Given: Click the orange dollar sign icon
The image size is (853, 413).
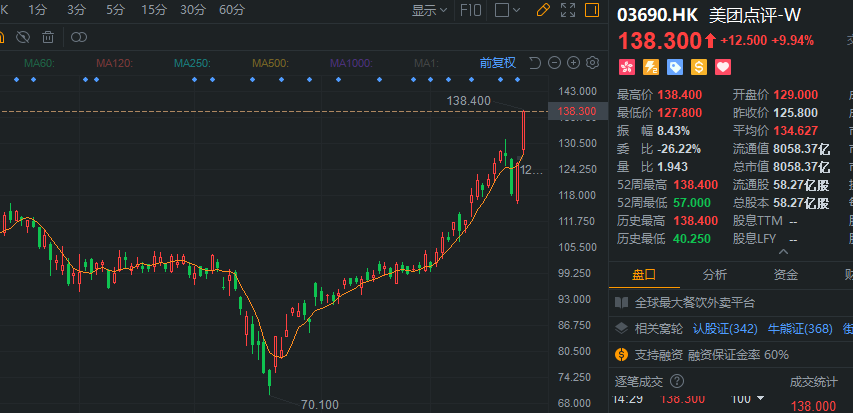Looking at the screenshot, I should [x=699, y=67].
